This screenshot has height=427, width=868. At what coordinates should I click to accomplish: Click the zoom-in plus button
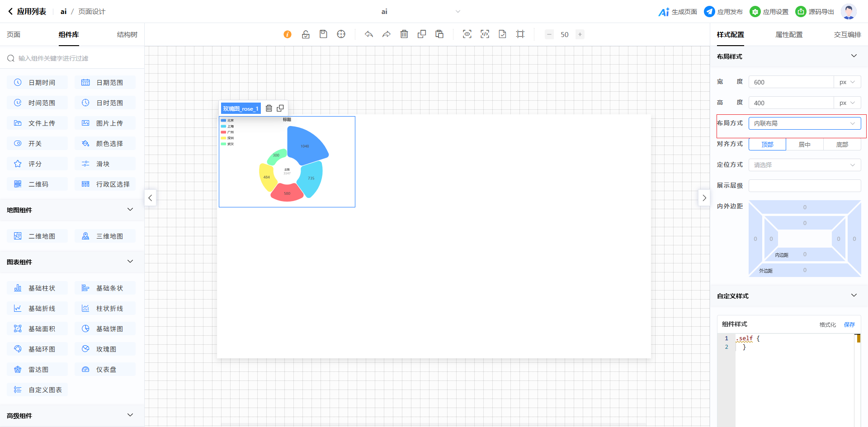(580, 34)
